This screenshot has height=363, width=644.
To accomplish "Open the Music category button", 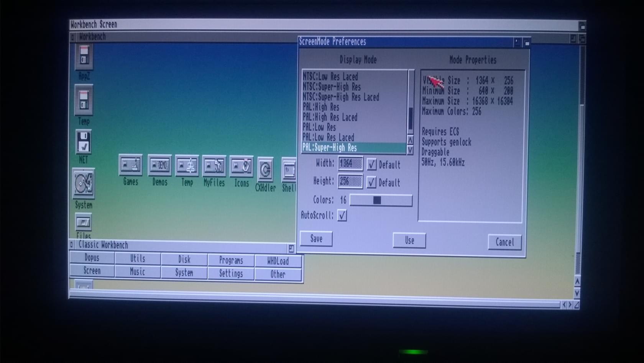I will (x=138, y=272).
